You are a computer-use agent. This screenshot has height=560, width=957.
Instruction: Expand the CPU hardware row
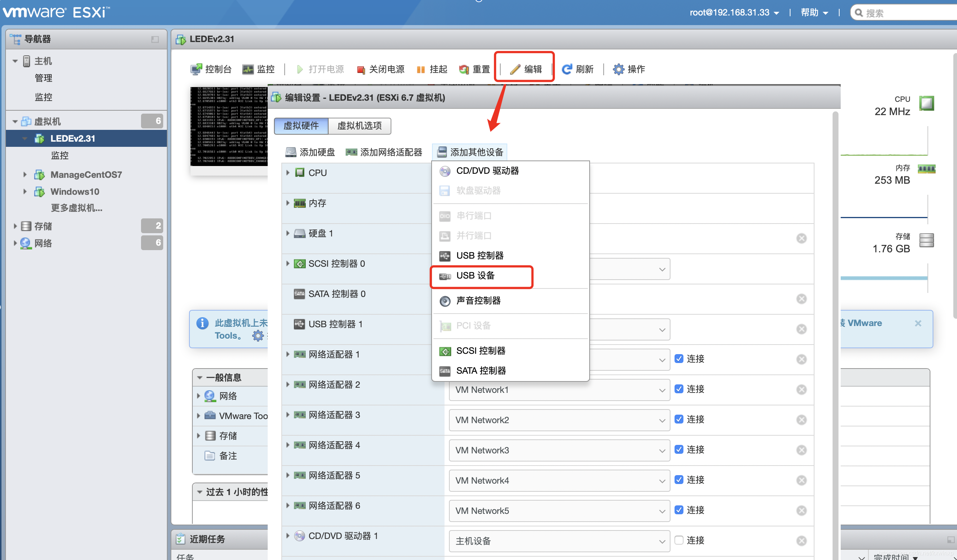point(288,173)
